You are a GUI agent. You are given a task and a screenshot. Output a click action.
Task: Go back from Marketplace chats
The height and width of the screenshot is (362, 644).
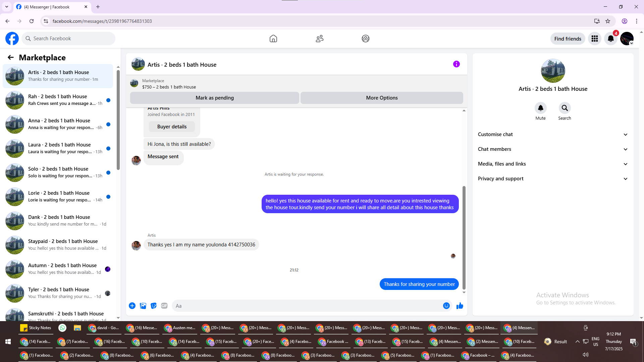pos(11,58)
